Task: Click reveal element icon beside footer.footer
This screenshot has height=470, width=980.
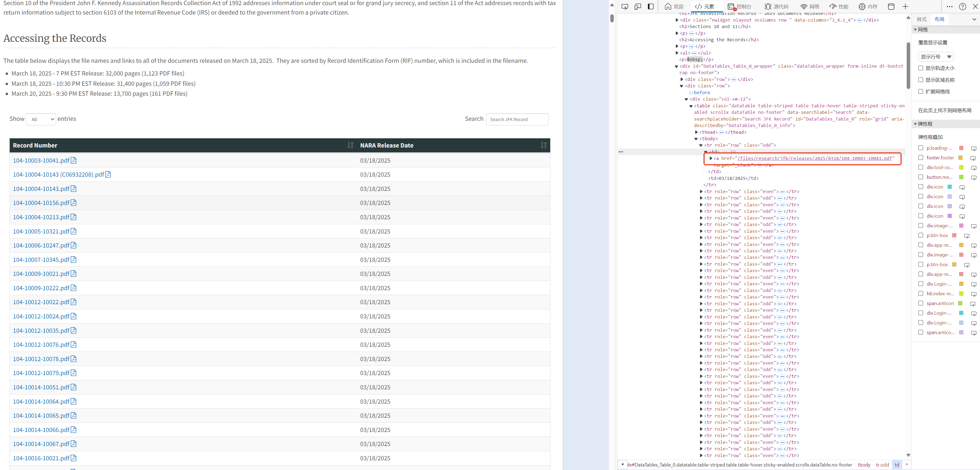Action: coord(973,158)
